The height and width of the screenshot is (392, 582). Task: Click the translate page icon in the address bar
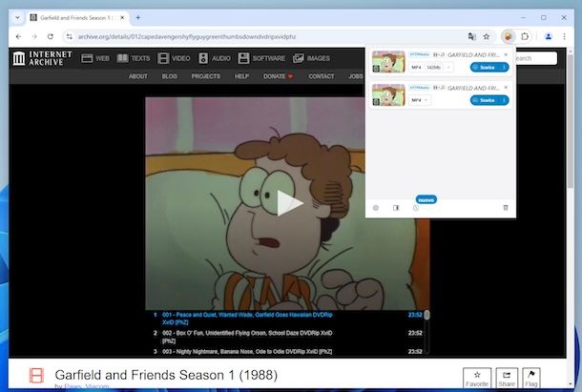pyautogui.click(x=471, y=36)
